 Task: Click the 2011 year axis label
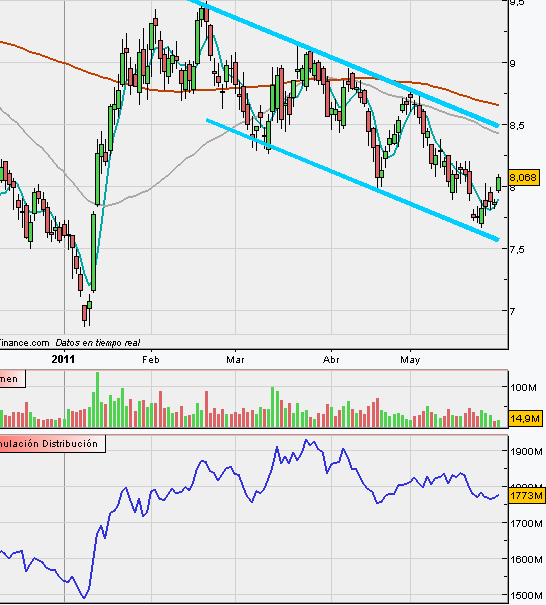(63, 360)
